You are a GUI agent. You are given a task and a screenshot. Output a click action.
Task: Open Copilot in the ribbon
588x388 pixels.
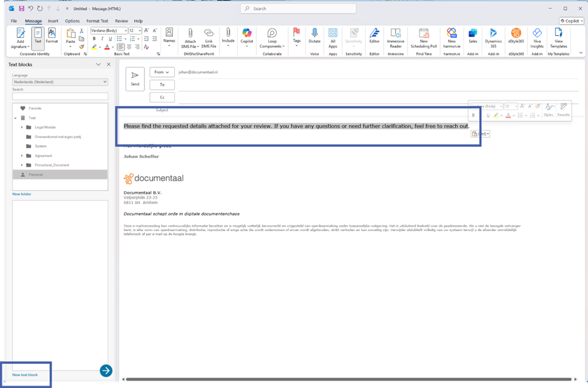(x=247, y=37)
